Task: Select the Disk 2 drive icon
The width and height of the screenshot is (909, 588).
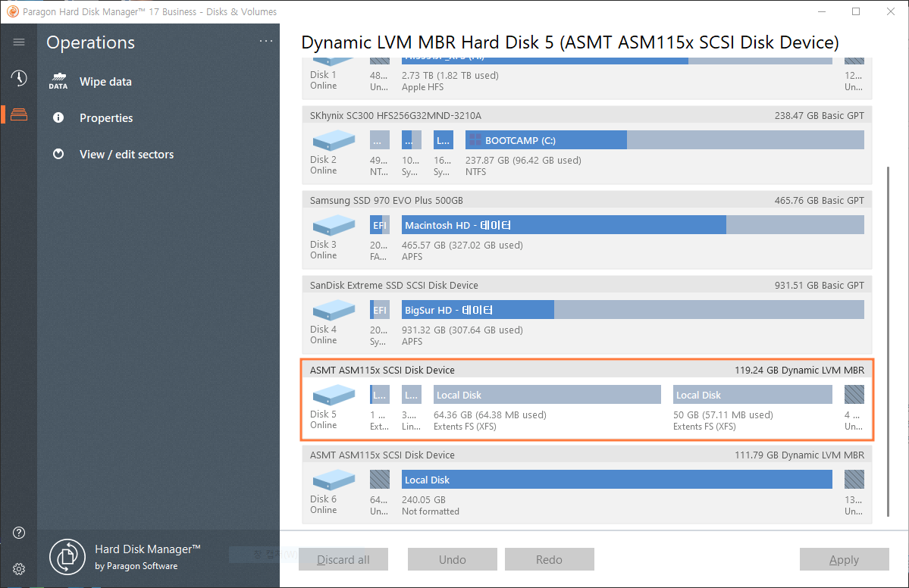Action: (334, 141)
